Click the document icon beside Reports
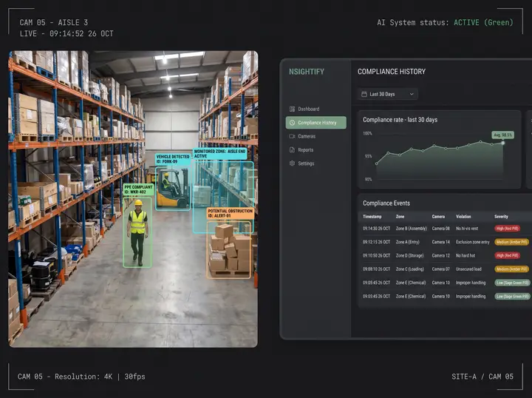The image size is (532, 398). 292,149
